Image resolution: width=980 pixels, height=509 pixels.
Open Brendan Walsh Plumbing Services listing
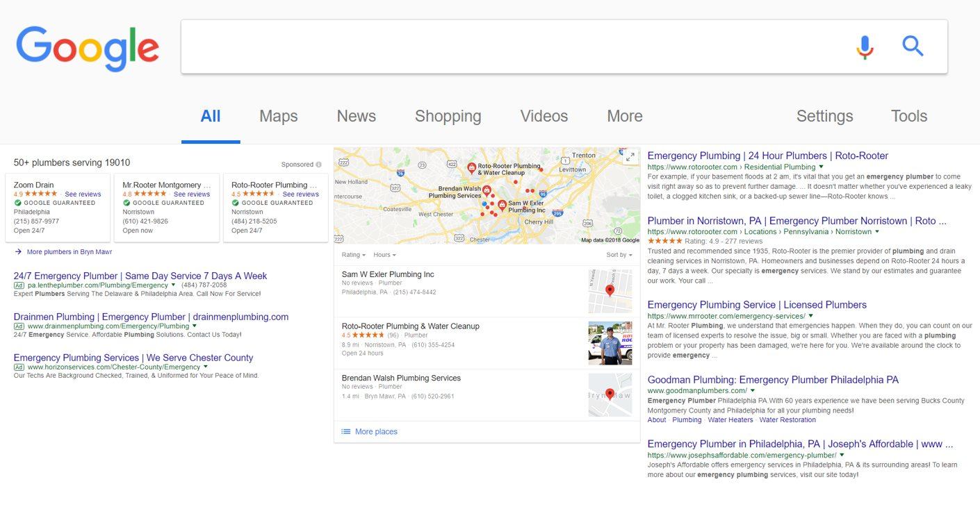click(x=401, y=378)
